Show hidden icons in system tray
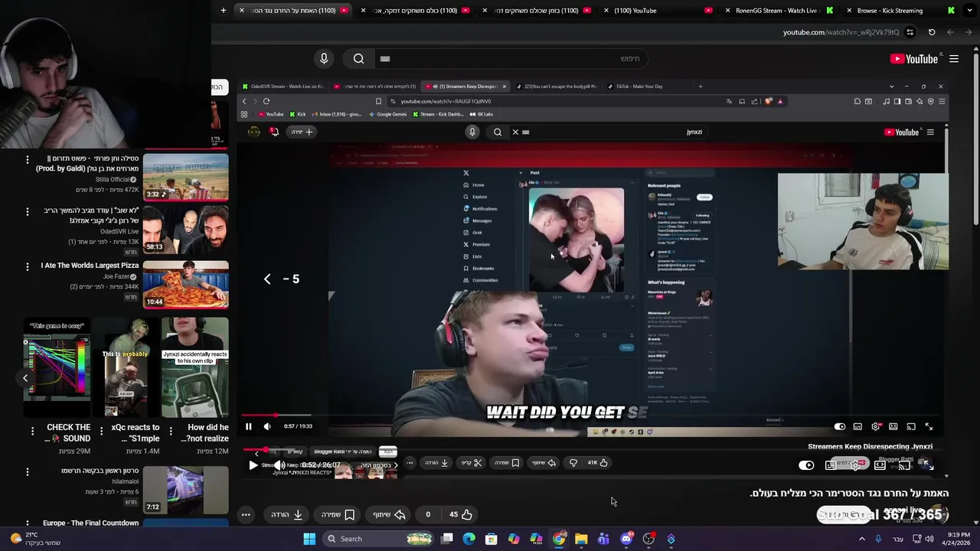This screenshot has height=551, width=980. tap(861, 539)
